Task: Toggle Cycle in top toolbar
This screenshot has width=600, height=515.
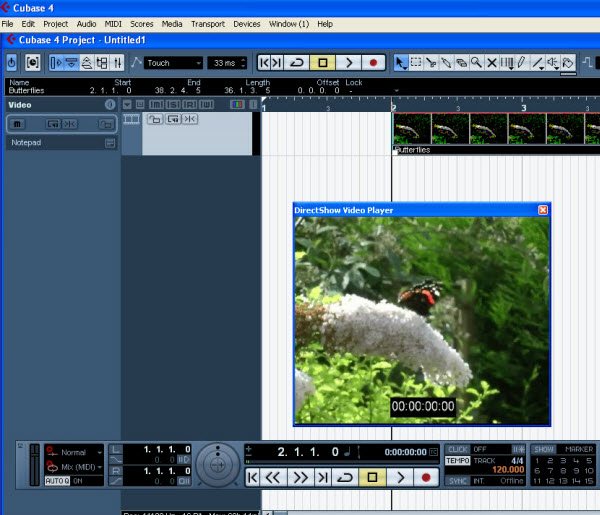Action: coord(297,62)
